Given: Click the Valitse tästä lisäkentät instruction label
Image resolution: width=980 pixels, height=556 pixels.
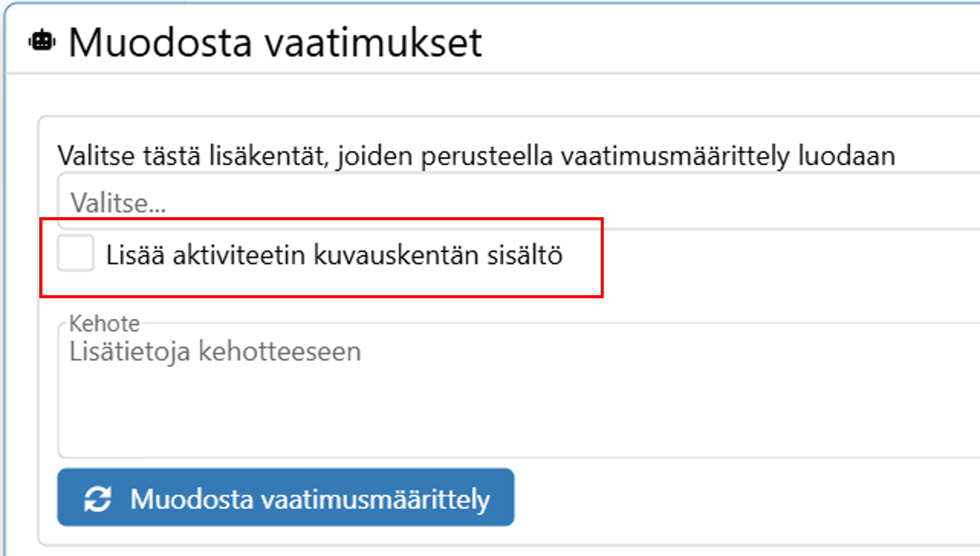Looking at the screenshot, I should pos(476,156).
